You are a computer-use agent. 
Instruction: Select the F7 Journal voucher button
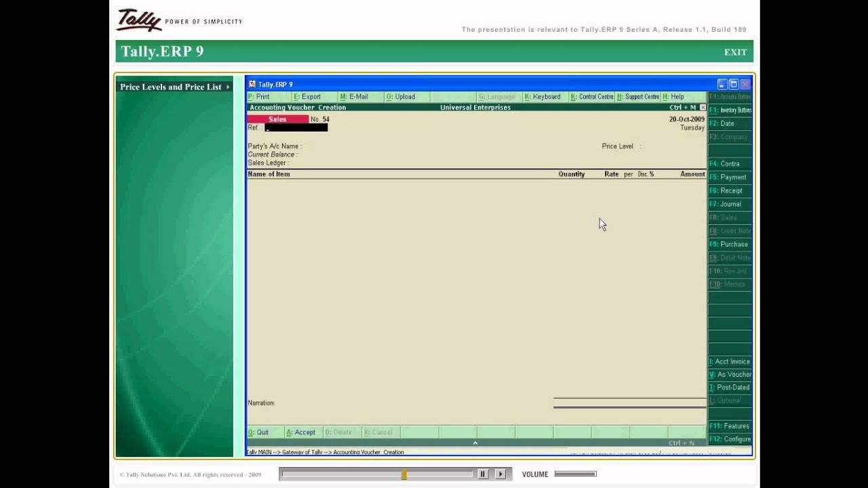[730, 204]
